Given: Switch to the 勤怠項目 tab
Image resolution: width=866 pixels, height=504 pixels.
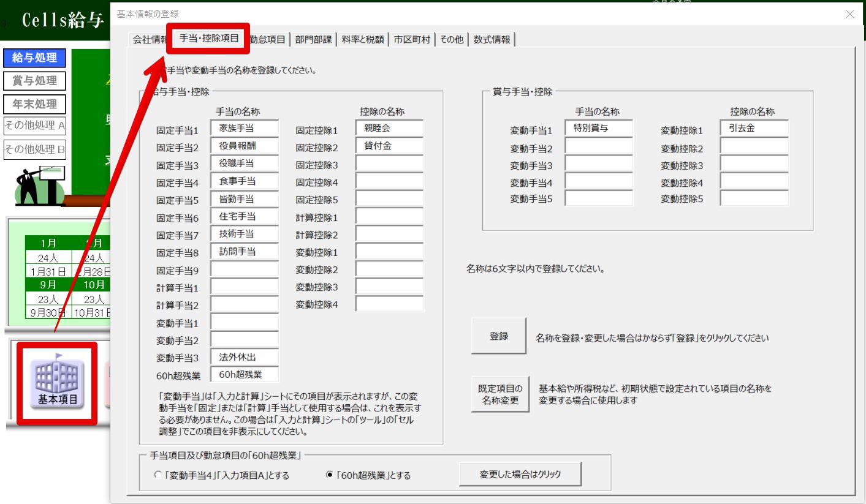Looking at the screenshot, I should (x=268, y=40).
